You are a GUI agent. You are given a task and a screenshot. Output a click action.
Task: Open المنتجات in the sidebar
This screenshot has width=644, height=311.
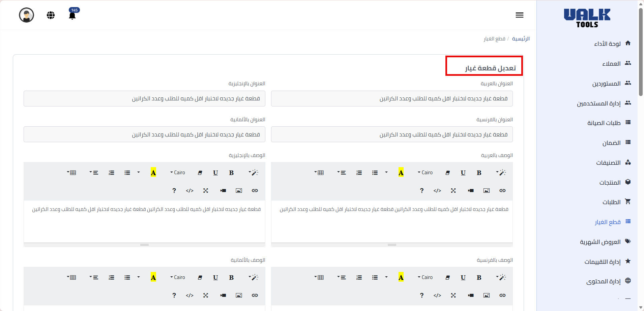pyautogui.click(x=610, y=183)
